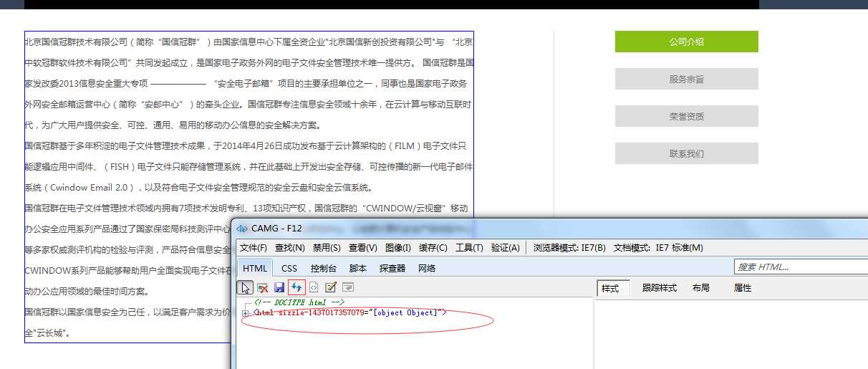Switch to the 网络 tab

pos(426,268)
